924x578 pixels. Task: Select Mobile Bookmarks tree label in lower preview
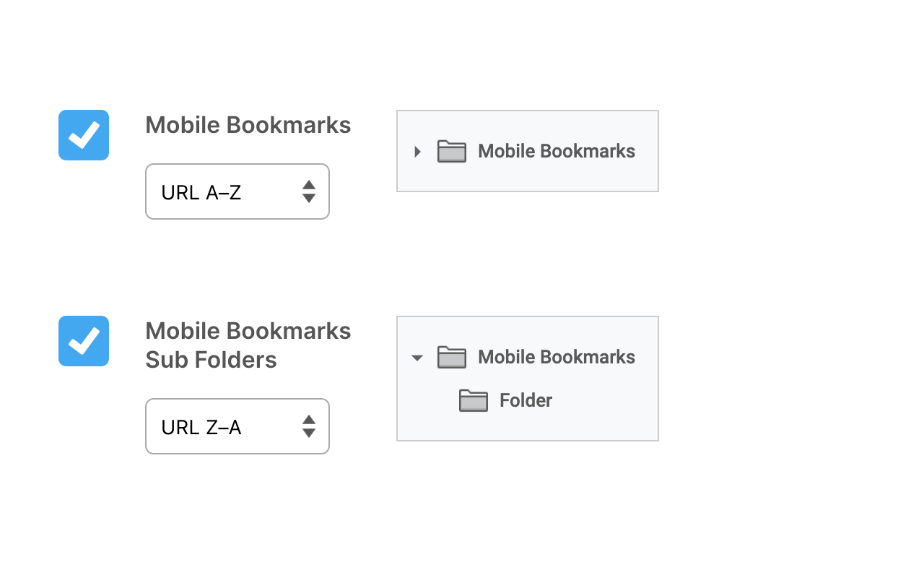pyautogui.click(x=557, y=357)
